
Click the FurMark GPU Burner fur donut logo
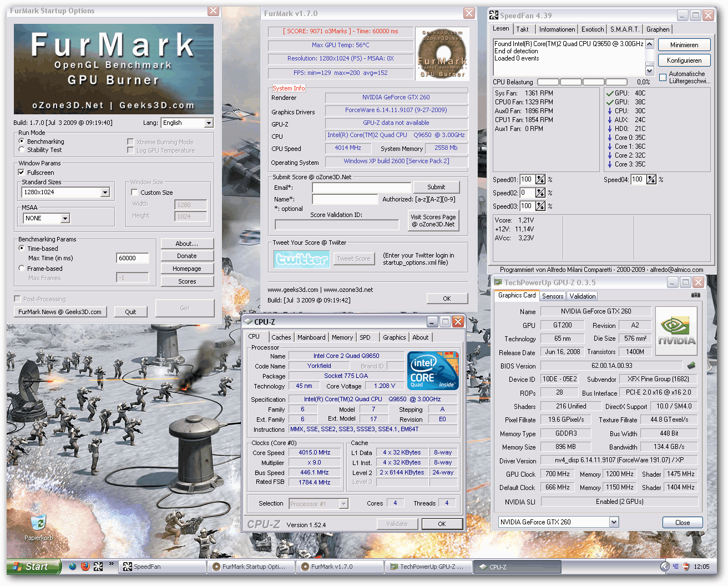(x=442, y=54)
